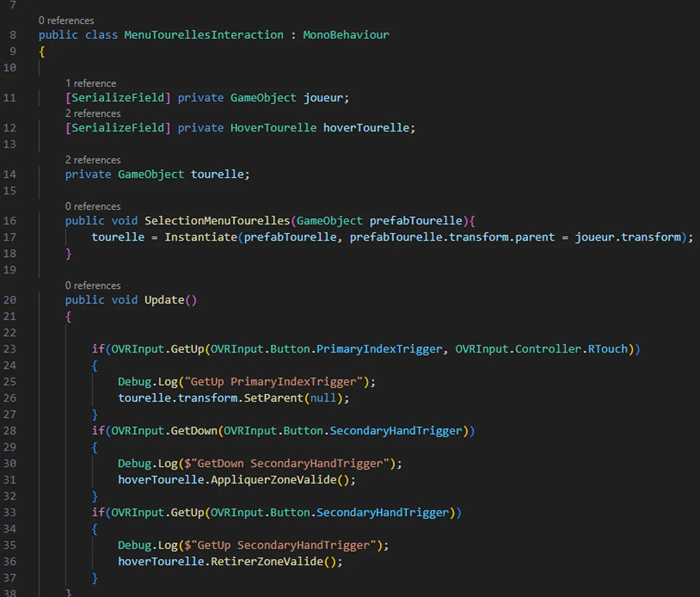Click "1 reference" above the joueur field
This screenshot has width=700, height=597.
pyautogui.click(x=91, y=83)
